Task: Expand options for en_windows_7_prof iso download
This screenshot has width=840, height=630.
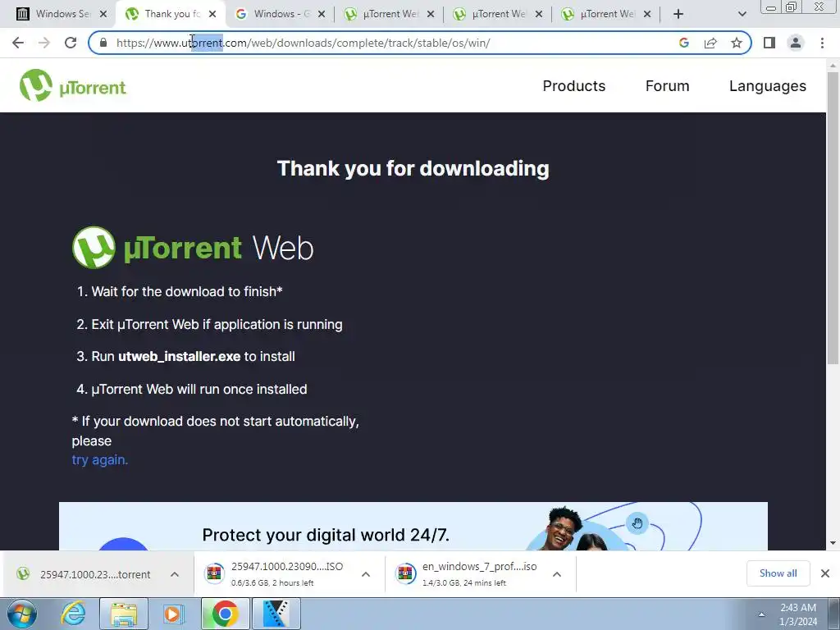Action: coord(557,574)
